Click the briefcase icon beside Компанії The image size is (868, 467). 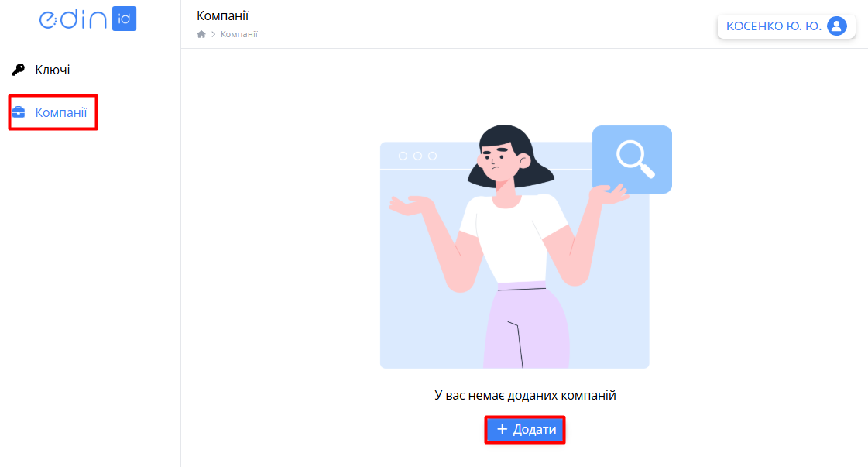pyautogui.click(x=19, y=112)
